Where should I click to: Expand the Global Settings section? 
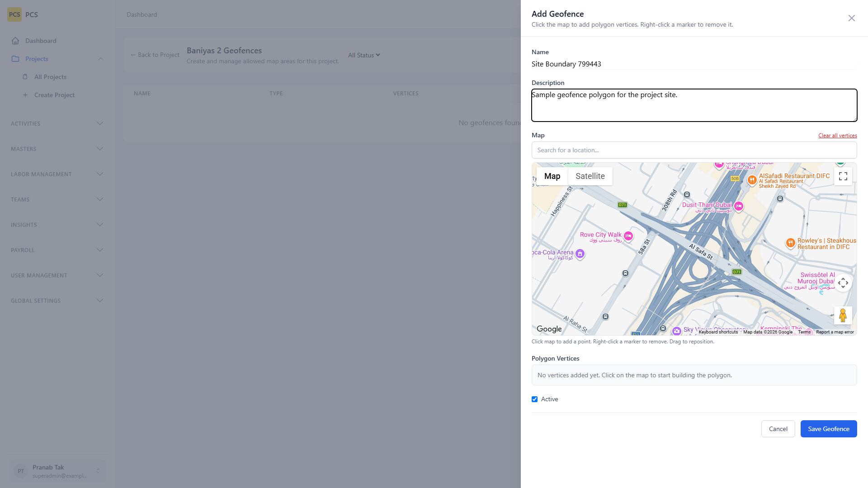pyautogui.click(x=100, y=300)
